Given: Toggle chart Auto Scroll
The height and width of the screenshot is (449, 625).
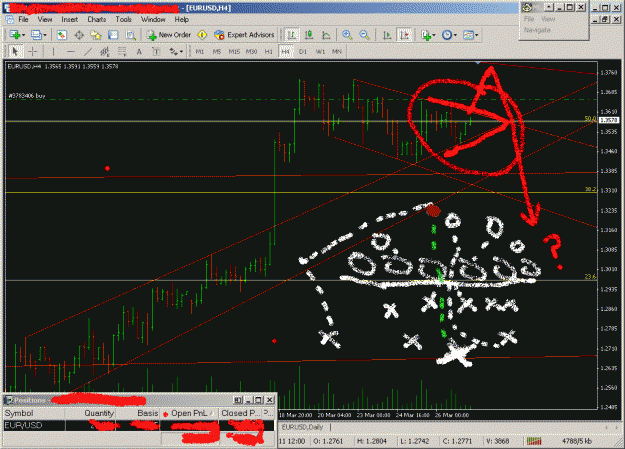Looking at the screenshot, I should pos(387,35).
